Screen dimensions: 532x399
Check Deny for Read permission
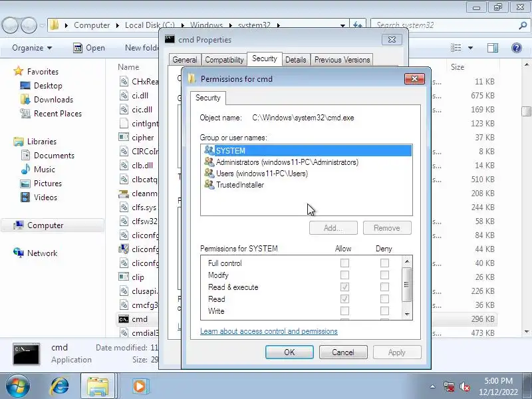coord(384,299)
